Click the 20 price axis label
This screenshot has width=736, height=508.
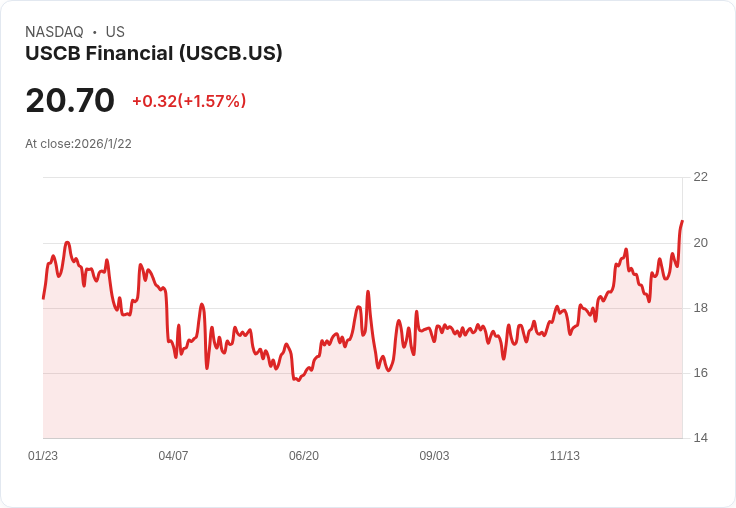tap(700, 243)
